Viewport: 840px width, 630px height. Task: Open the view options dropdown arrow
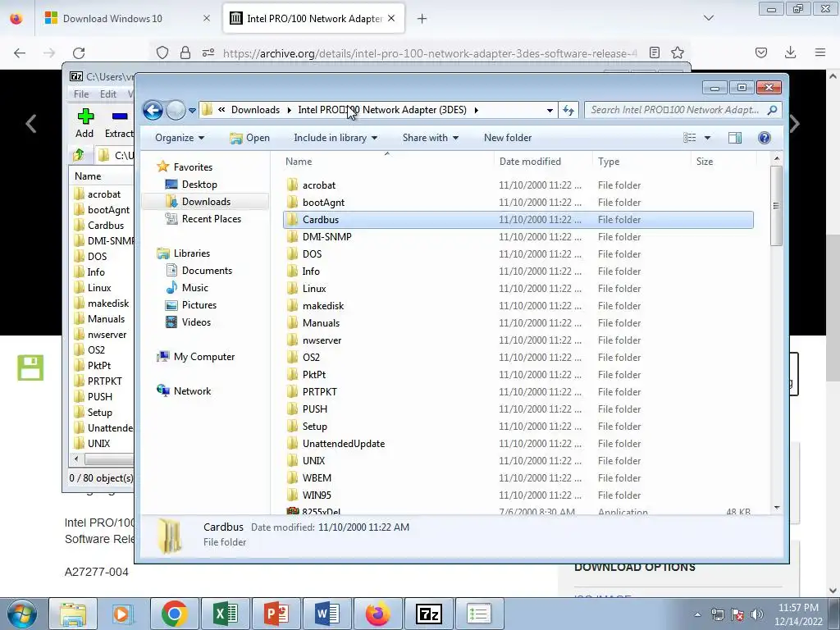click(x=707, y=138)
